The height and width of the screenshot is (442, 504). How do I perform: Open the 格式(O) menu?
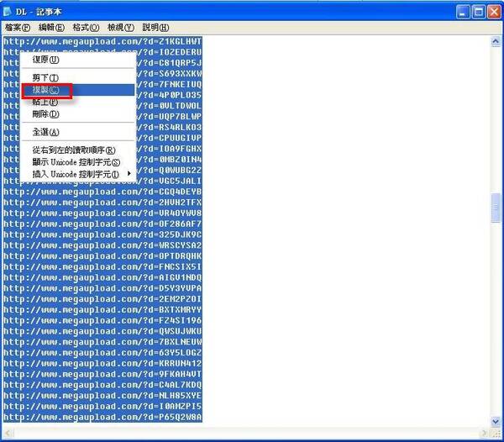[x=86, y=28]
